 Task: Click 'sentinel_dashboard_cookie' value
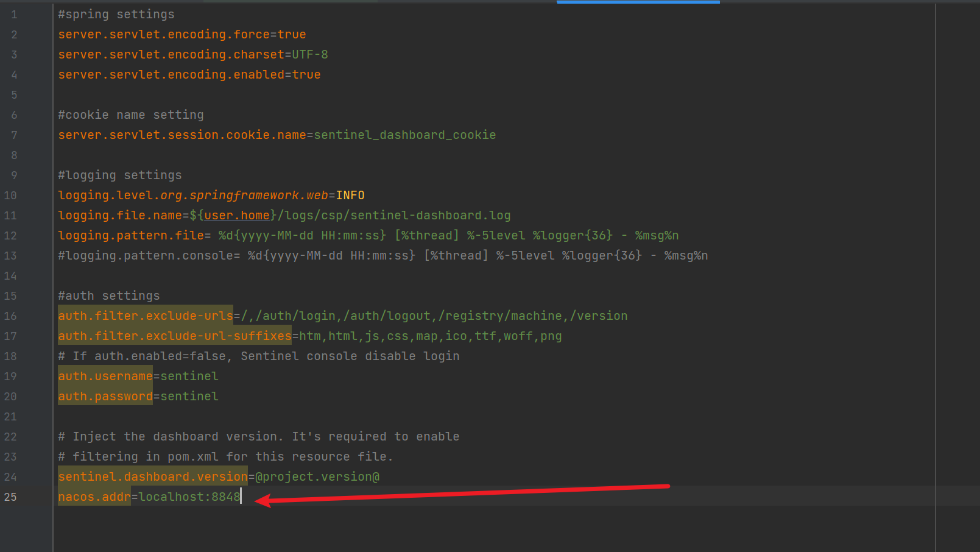tap(405, 135)
